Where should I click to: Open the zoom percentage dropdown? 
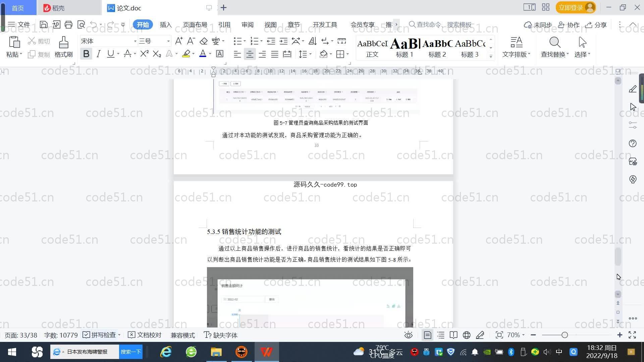click(516, 335)
